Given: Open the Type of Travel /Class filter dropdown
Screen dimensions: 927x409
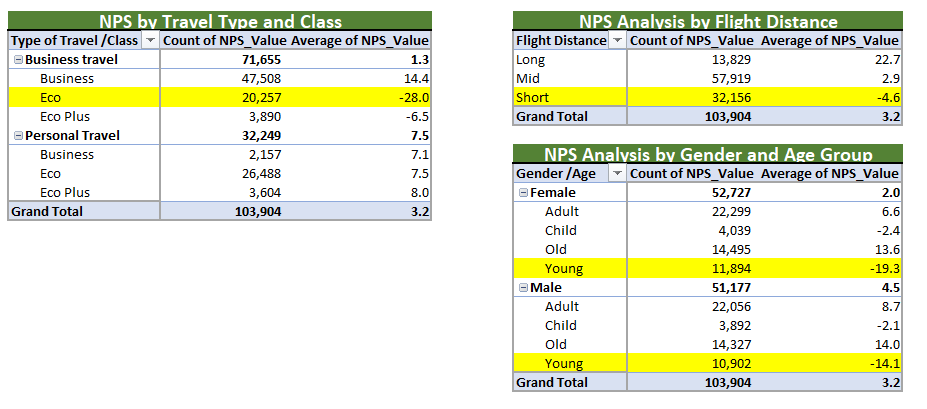Looking at the screenshot, I should point(151,40).
